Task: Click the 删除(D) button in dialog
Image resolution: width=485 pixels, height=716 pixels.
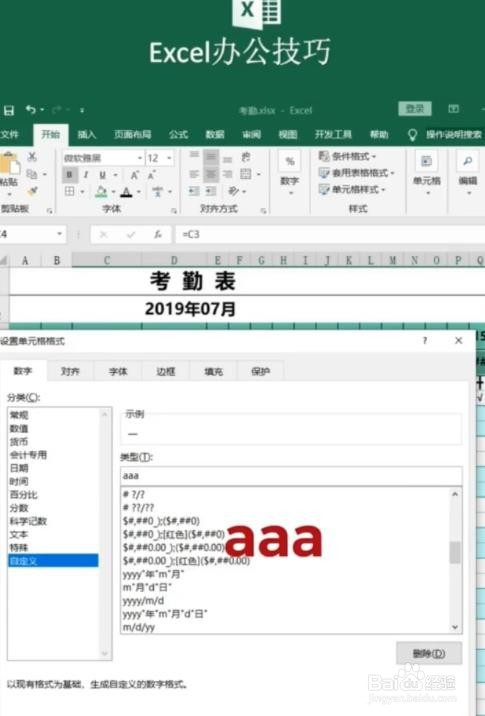Action: (429, 653)
